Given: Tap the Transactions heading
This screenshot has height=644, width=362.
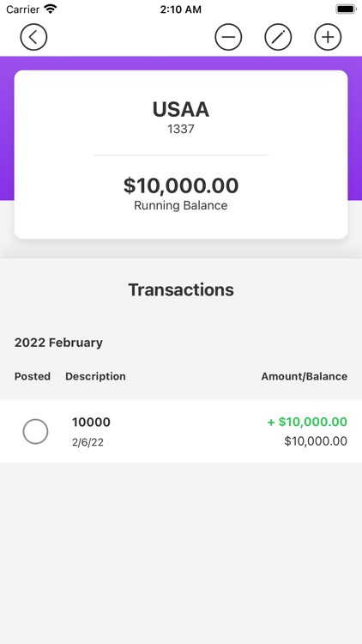Looking at the screenshot, I should [181, 289].
